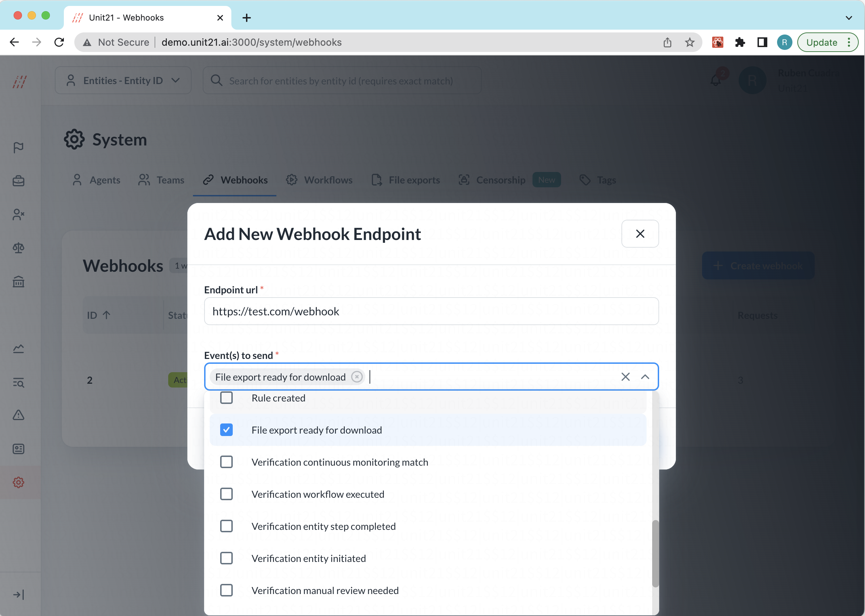Viewport: 865px width, 616px height.
Task: Click the Endpoint url input field
Action: click(431, 311)
